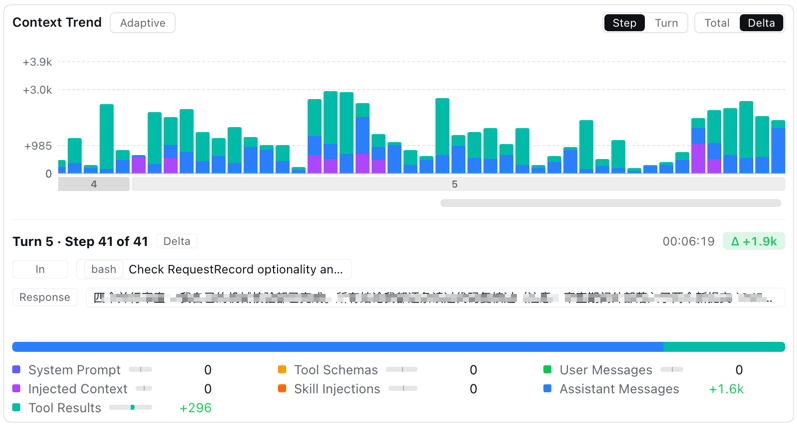
Task: Click the 00:06:19 timestamp
Action: pos(688,241)
